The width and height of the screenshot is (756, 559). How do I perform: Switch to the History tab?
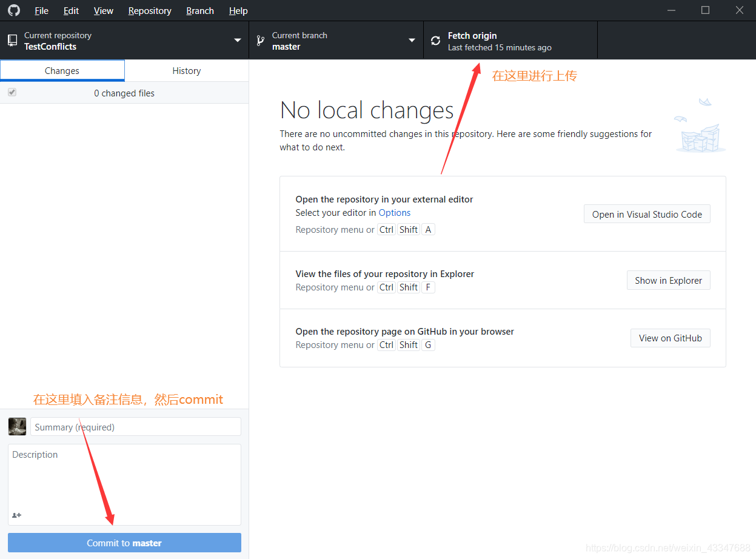tap(187, 70)
